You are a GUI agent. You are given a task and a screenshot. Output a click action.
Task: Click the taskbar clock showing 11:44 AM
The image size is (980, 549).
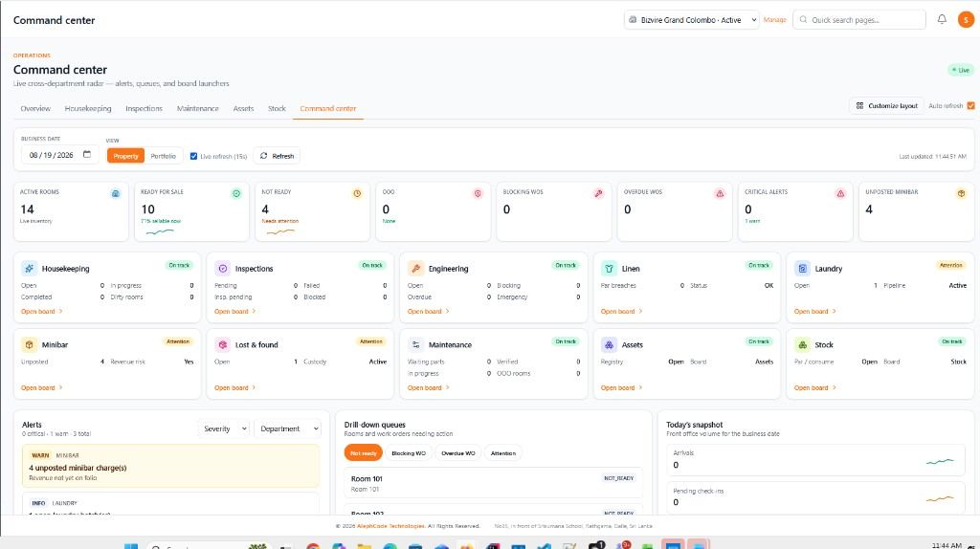(x=947, y=545)
